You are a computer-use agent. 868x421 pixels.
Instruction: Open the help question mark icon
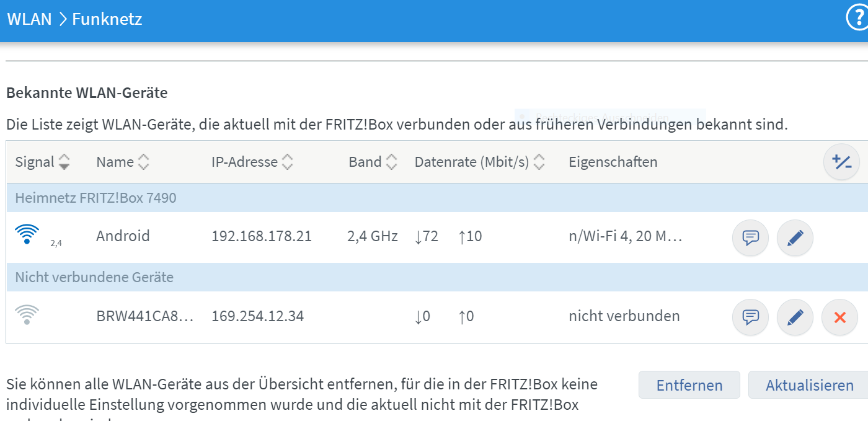click(859, 19)
